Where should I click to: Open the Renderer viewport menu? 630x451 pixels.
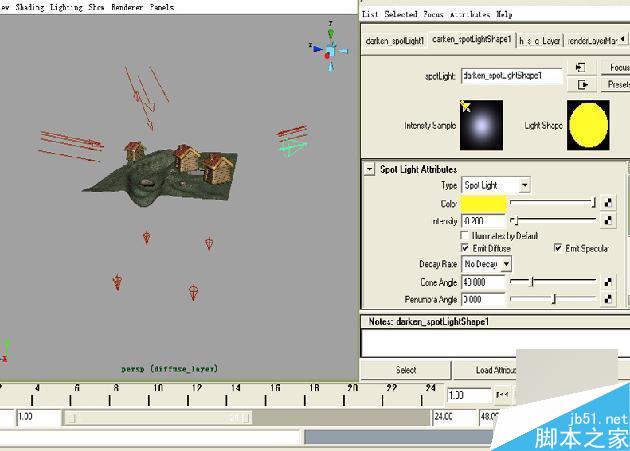coord(127,7)
